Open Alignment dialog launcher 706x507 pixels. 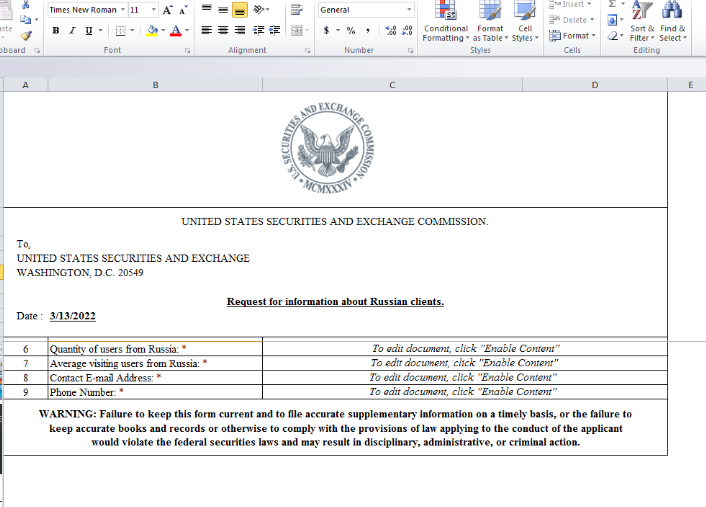[308, 51]
